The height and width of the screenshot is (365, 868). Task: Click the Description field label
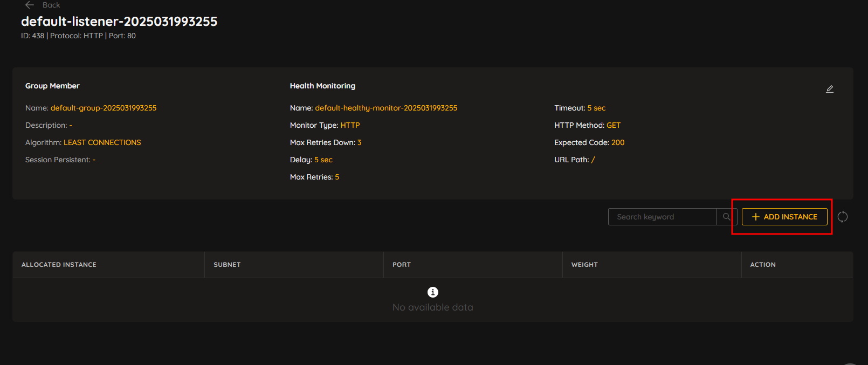pyautogui.click(x=46, y=125)
